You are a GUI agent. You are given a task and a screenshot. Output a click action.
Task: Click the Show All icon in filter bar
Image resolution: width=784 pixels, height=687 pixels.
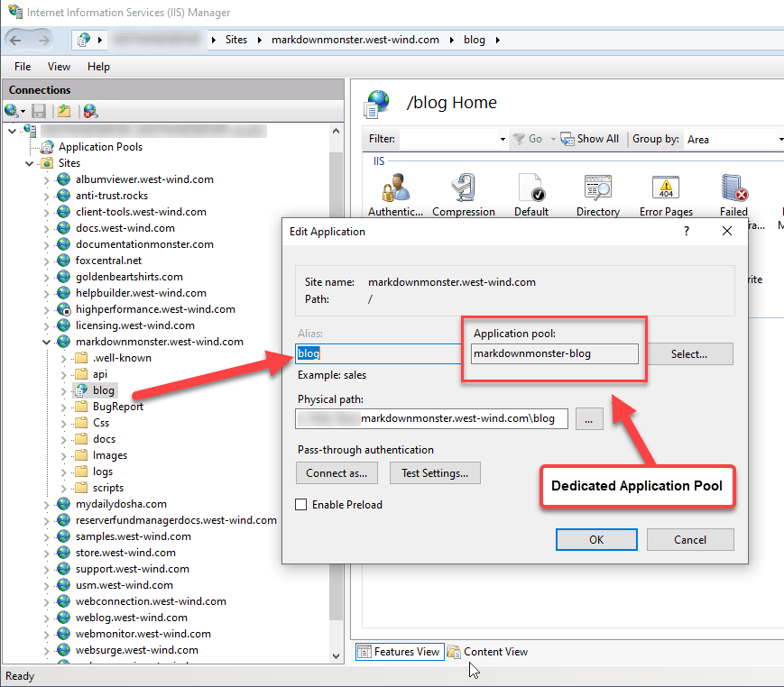click(x=567, y=139)
